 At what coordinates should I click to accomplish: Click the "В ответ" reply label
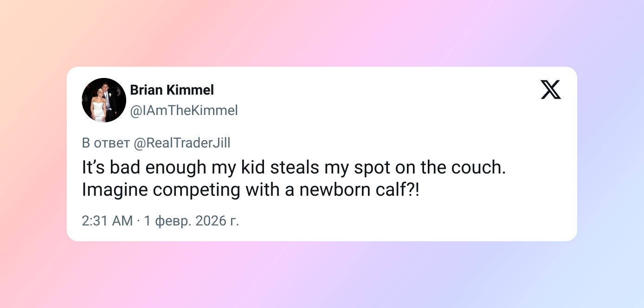tap(106, 143)
